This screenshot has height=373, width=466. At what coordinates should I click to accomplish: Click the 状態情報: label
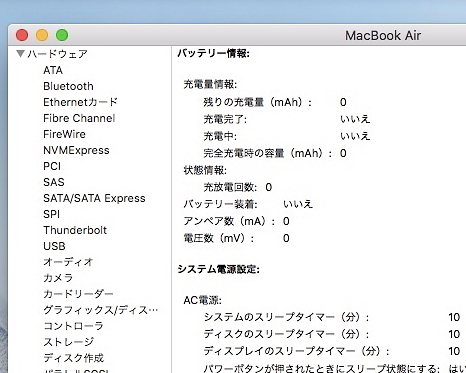click(205, 170)
